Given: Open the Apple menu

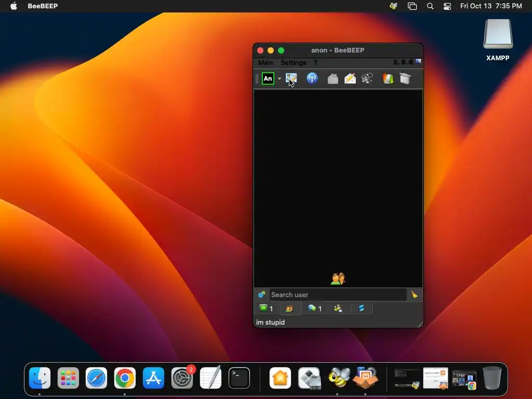Looking at the screenshot, I should coord(14,6).
